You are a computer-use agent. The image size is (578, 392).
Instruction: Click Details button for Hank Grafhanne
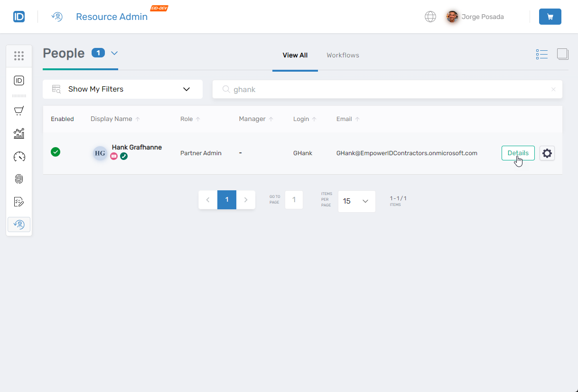[518, 153]
